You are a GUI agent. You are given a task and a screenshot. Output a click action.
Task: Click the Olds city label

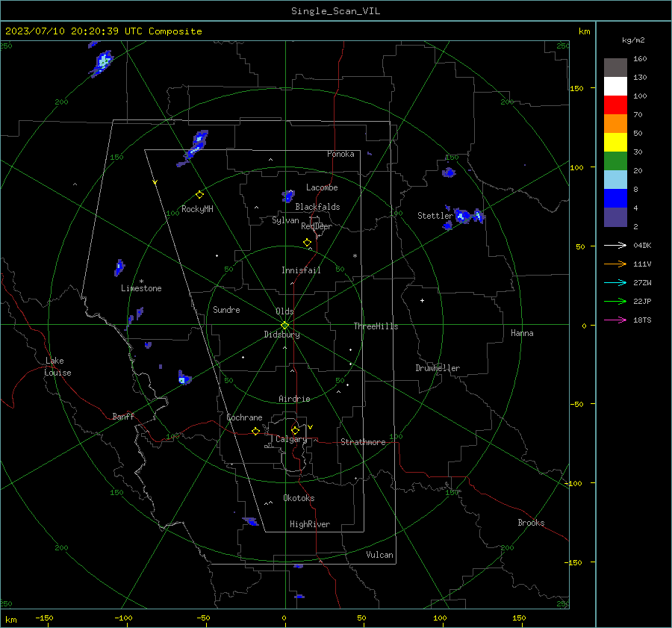[x=284, y=311]
